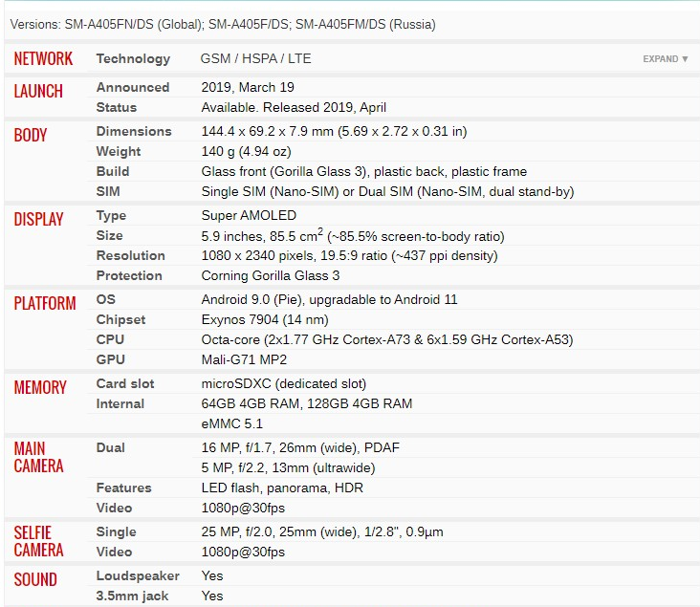The height and width of the screenshot is (607, 700).
Task: Select the LAUNCH section heading
Action: pos(38,91)
